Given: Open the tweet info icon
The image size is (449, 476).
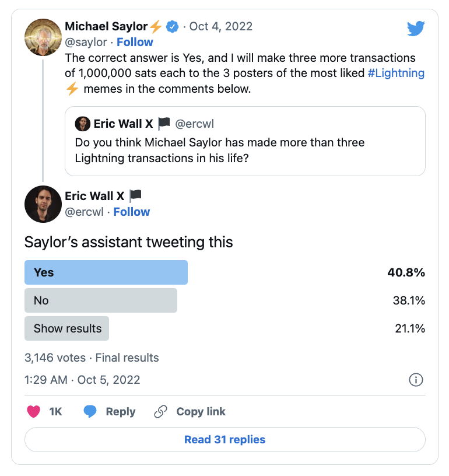Looking at the screenshot, I should 416,380.
